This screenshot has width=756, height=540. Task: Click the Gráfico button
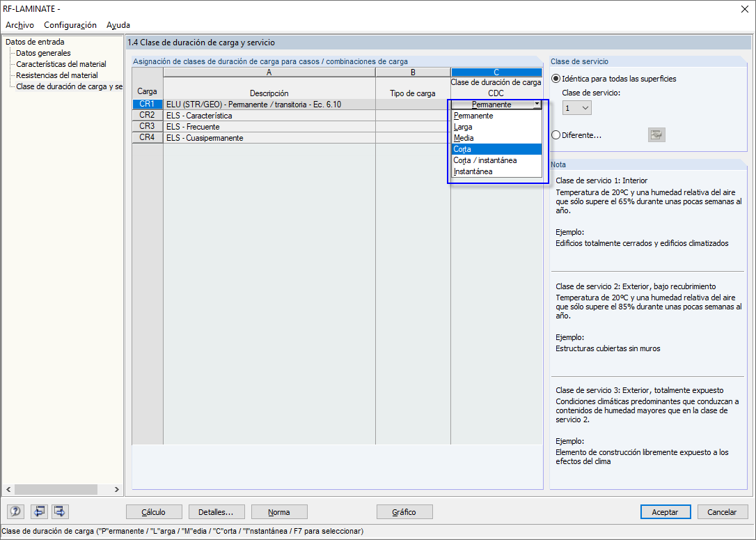click(404, 511)
